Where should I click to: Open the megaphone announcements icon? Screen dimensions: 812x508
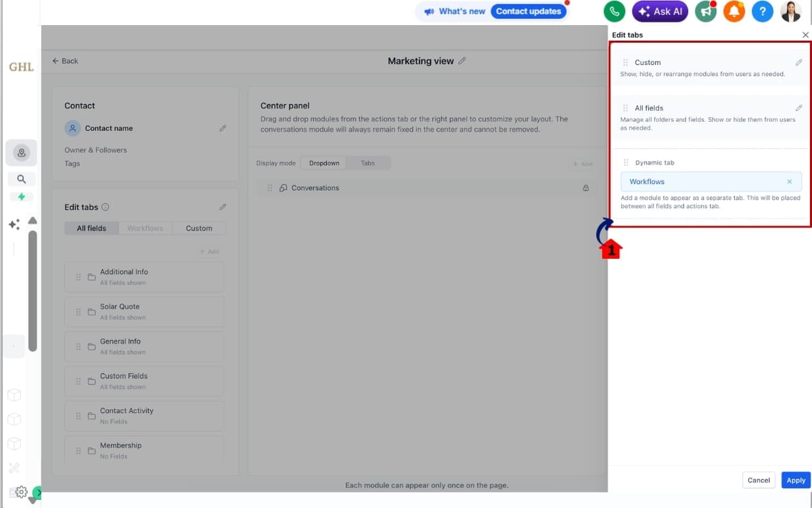pos(706,12)
